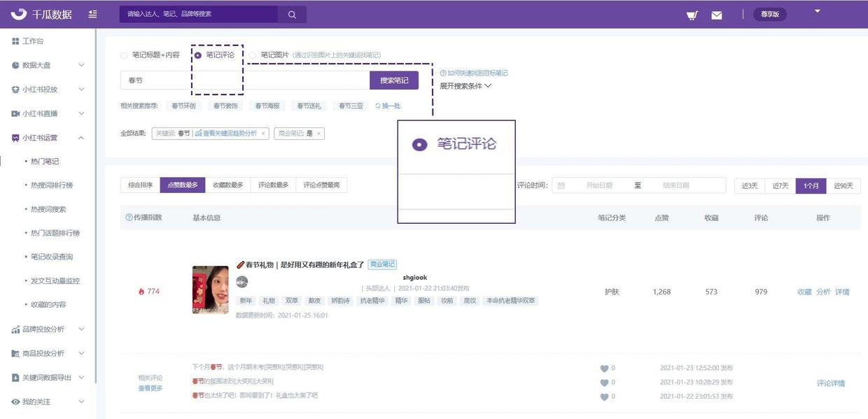Click the magnifier icon on top search bar
This screenshot has width=868, height=419.
point(292,13)
